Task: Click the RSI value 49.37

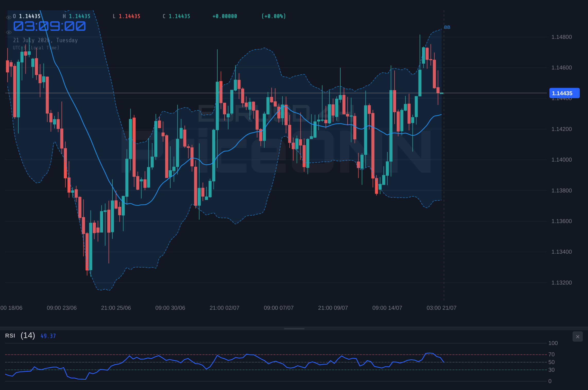Action: coord(48,336)
